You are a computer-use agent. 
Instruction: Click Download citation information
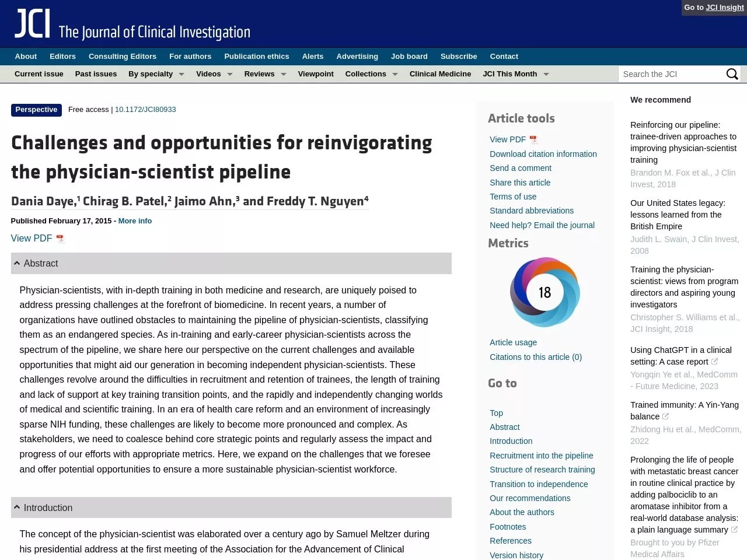[543, 154]
